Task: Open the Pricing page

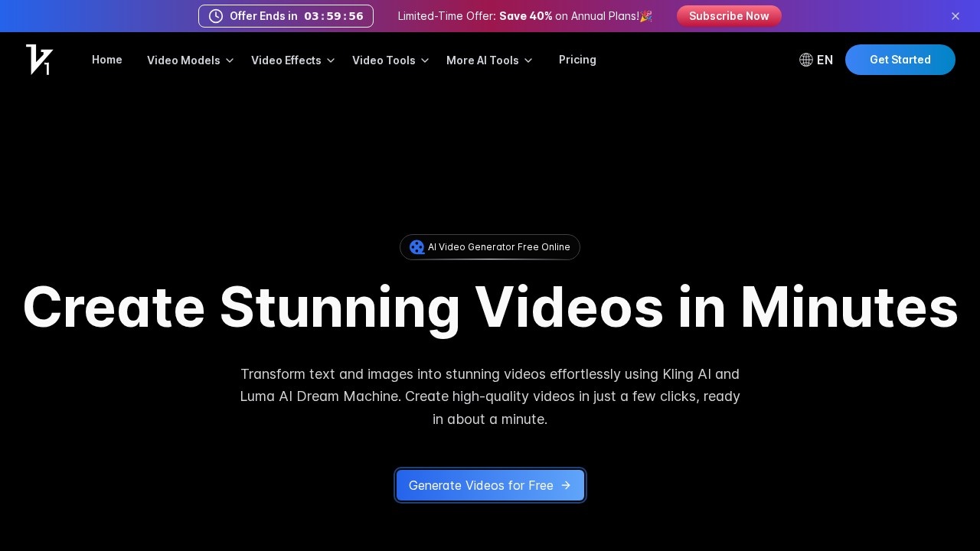Action: 577,60
